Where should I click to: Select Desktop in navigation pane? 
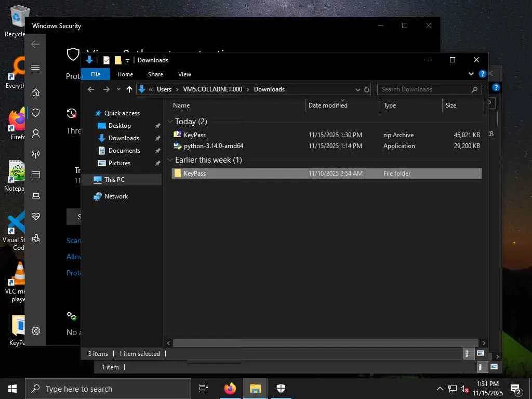119,126
